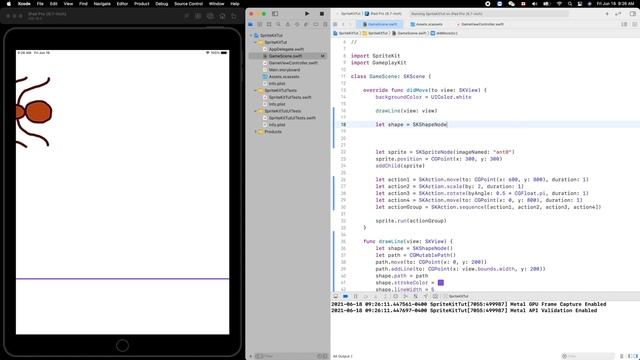Open the iPad Pro run destination dropdown
640x360 pixels.
pos(383,13)
